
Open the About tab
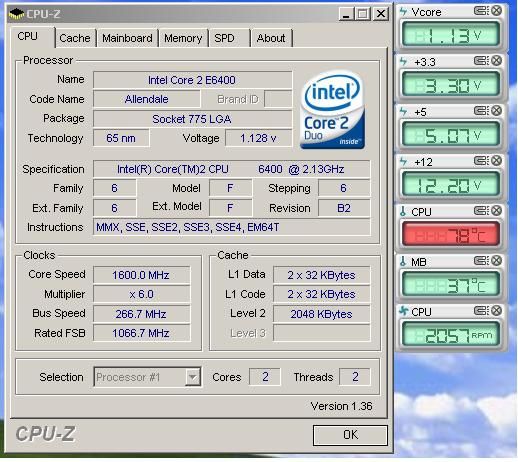271,38
